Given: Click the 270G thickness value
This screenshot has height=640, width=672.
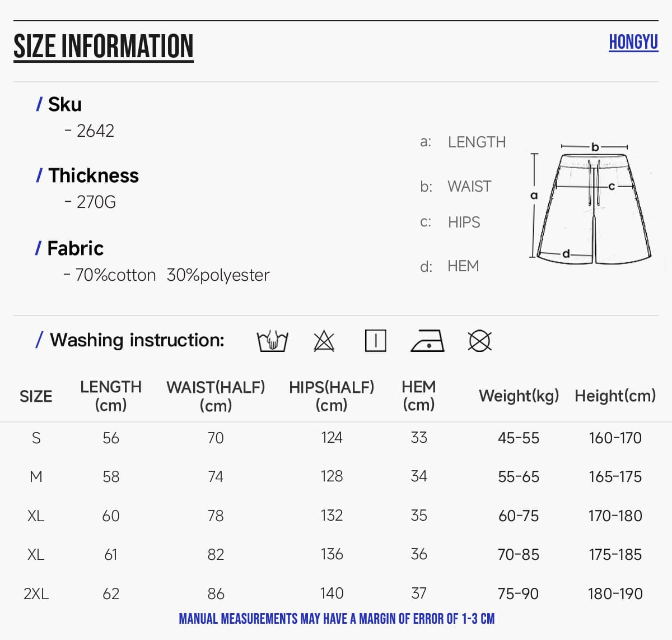Looking at the screenshot, I should coord(96,202).
